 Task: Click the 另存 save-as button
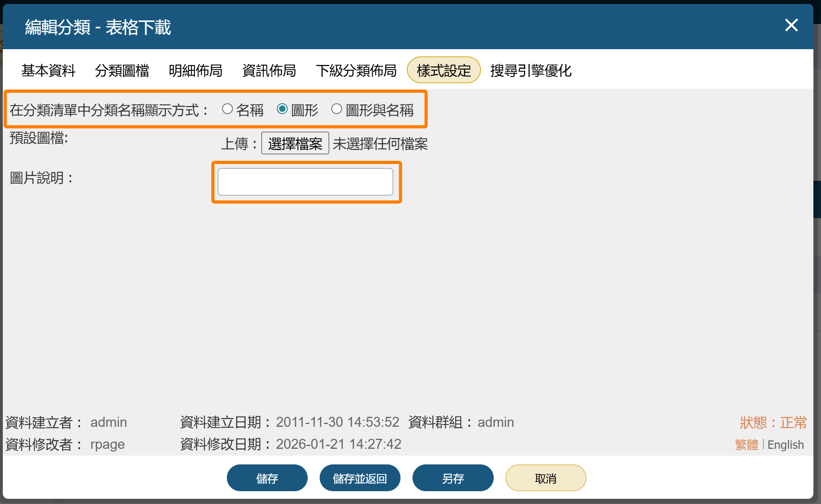click(453, 478)
